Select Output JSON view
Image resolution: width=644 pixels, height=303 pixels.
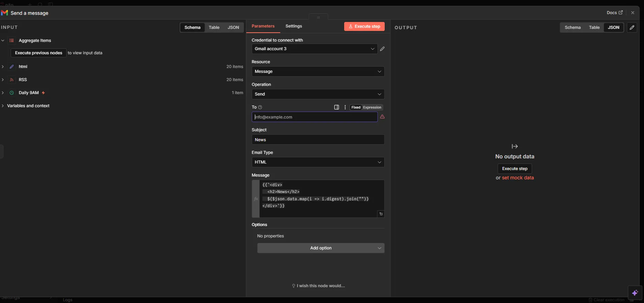coord(614,27)
